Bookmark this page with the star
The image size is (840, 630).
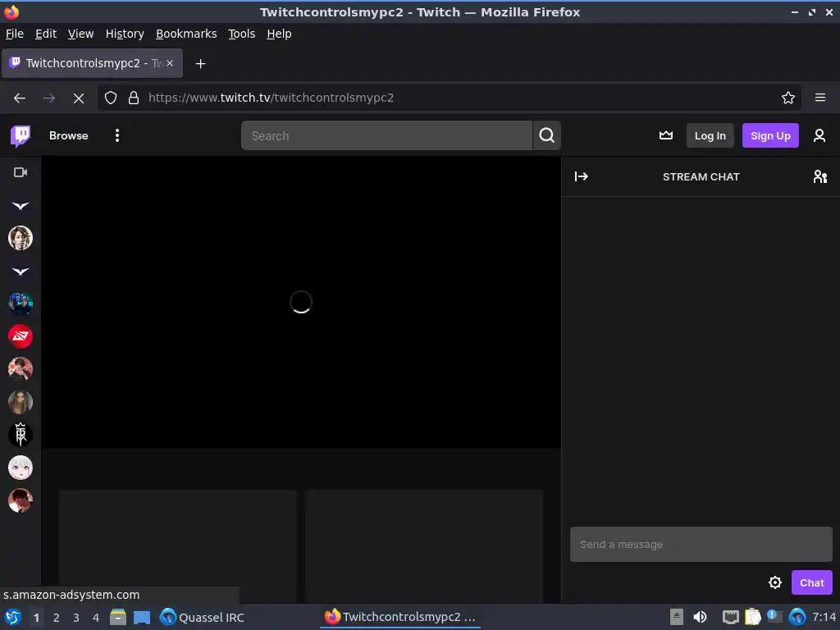point(787,98)
